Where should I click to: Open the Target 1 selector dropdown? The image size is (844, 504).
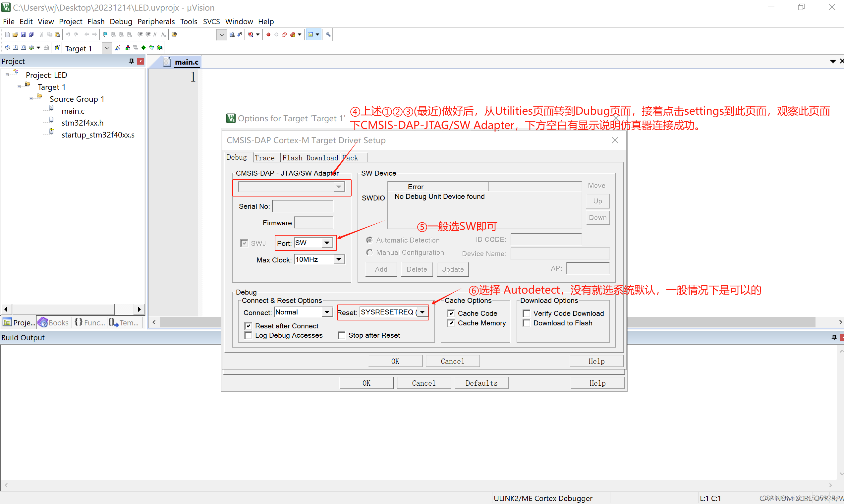pos(107,48)
